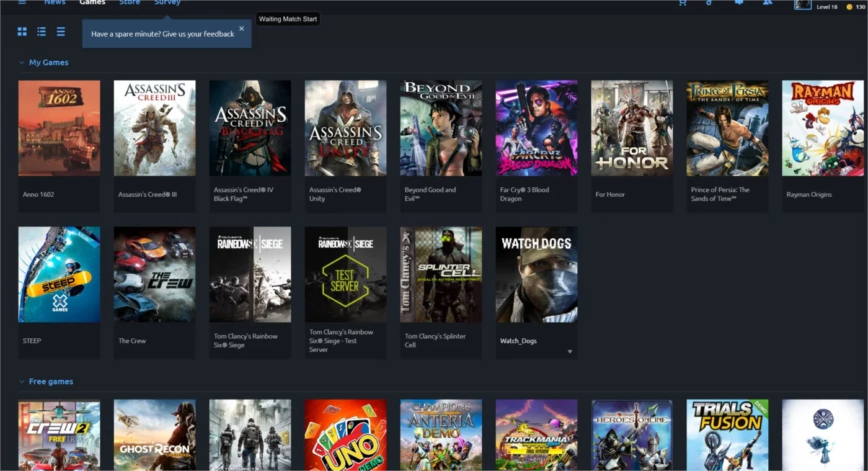Image resolution: width=868 pixels, height=471 pixels.
Task: Switch to thumbnail list view icon
Action: 42,32
